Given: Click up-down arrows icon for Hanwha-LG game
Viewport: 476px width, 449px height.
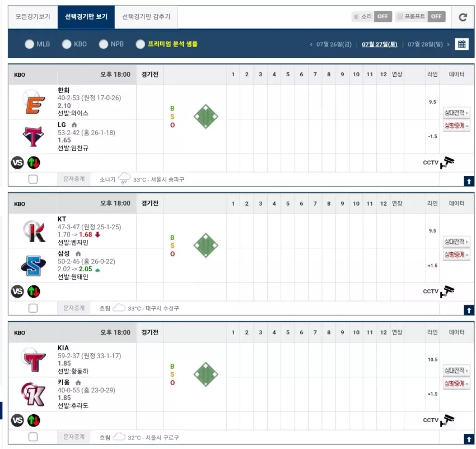Looking at the screenshot, I should pos(34,163).
